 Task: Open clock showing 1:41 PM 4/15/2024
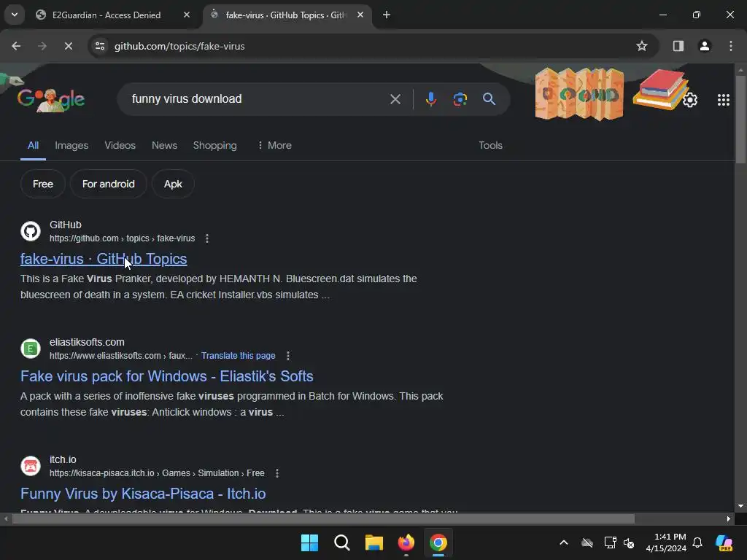click(666, 542)
